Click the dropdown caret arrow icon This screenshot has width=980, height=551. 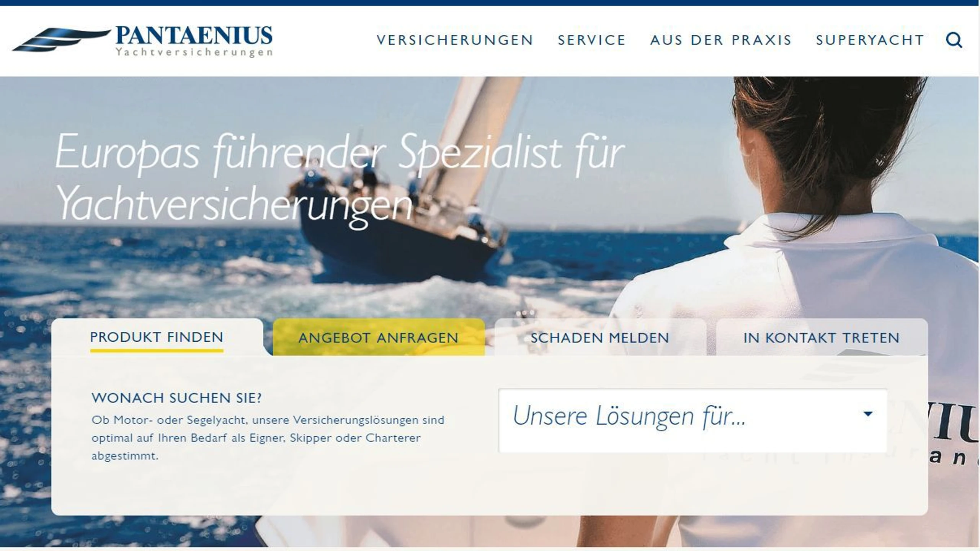coord(868,414)
